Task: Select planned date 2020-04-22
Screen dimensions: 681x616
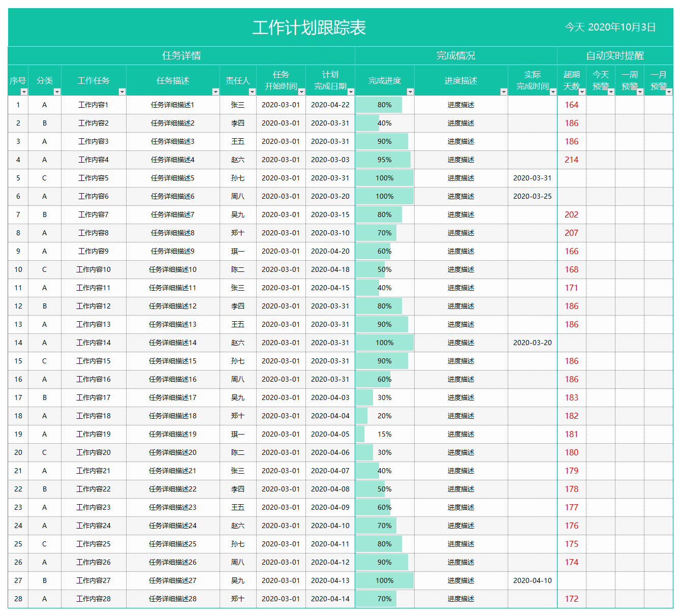Action: (x=330, y=105)
